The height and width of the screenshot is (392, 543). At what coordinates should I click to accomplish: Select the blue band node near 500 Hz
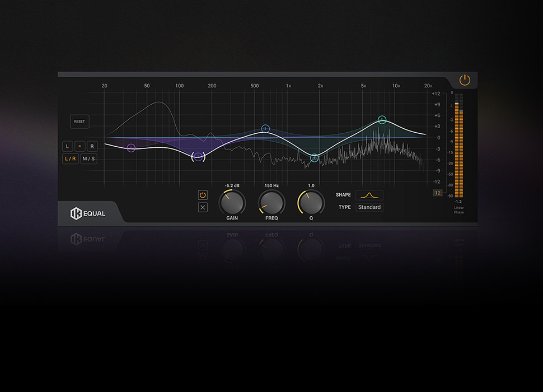click(x=265, y=129)
